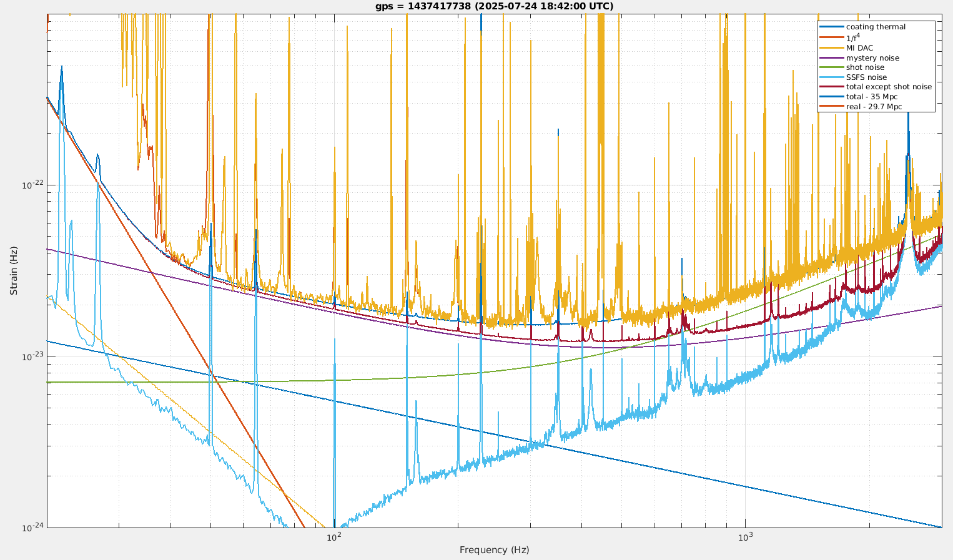Click the green line sample for shot noise

point(831,67)
